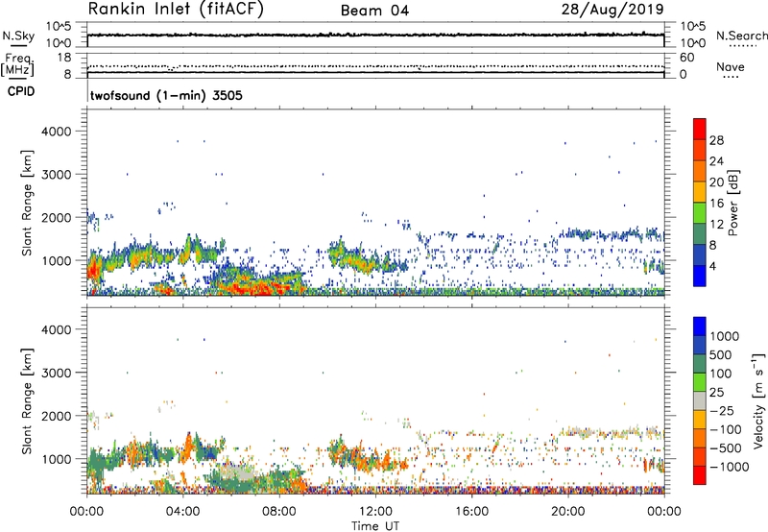768x532 pixels.
Task: Pick the light green 25–100 Velocity segment
Action: click(700, 382)
